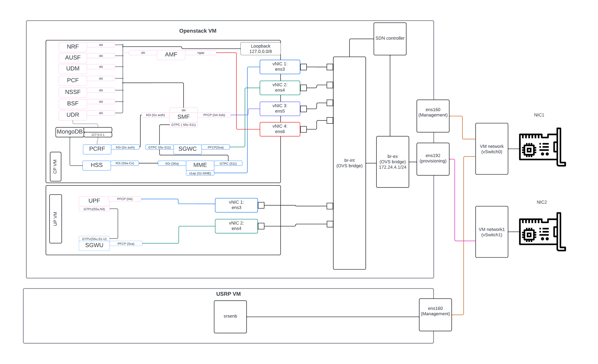
Task: Select the CP VM vertical label
Action: coord(55,167)
